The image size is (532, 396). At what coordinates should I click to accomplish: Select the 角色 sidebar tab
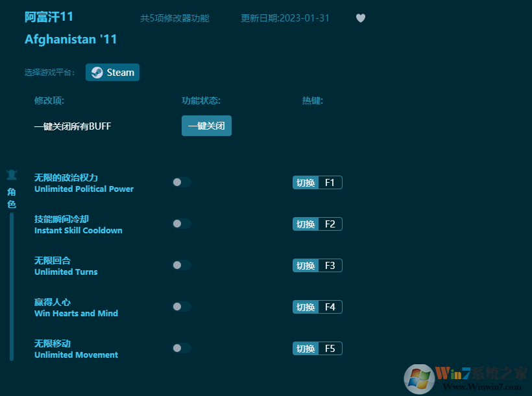[12, 198]
